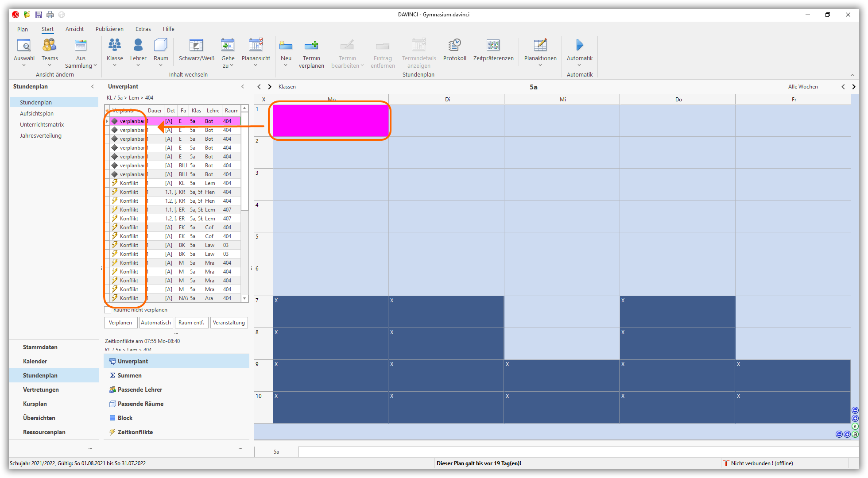This screenshot has height=478, width=868.
Task: Open the Zeitkonflikte panel with lightning icon
Action: (135, 432)
